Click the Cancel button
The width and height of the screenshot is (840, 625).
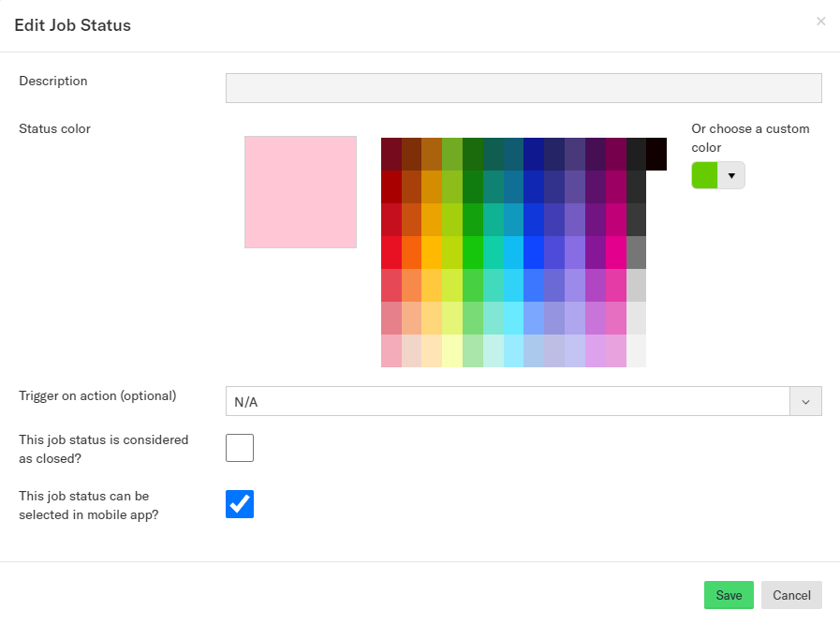(x=791, y=595)
